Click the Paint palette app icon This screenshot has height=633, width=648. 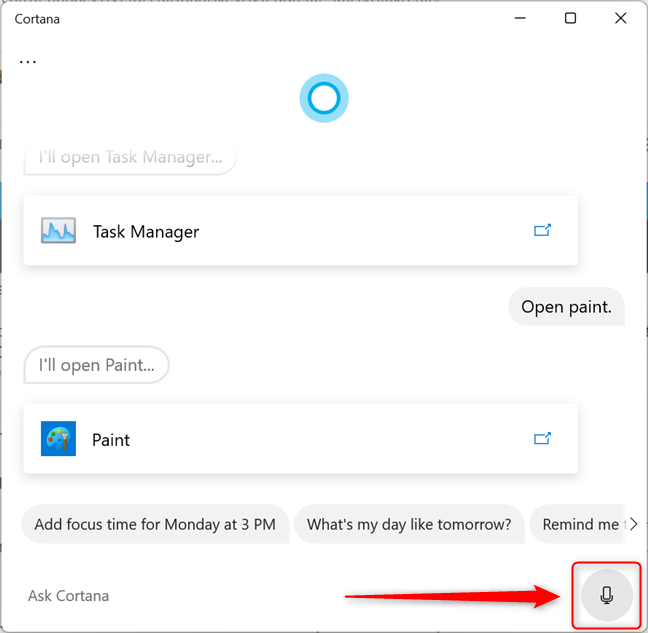58,438
